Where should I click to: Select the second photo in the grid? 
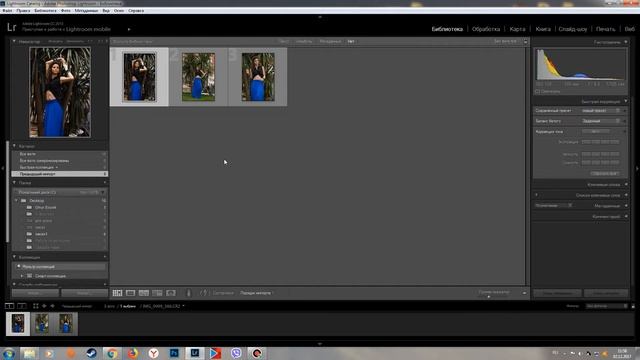pyautogui.click(x=198, y=77)
